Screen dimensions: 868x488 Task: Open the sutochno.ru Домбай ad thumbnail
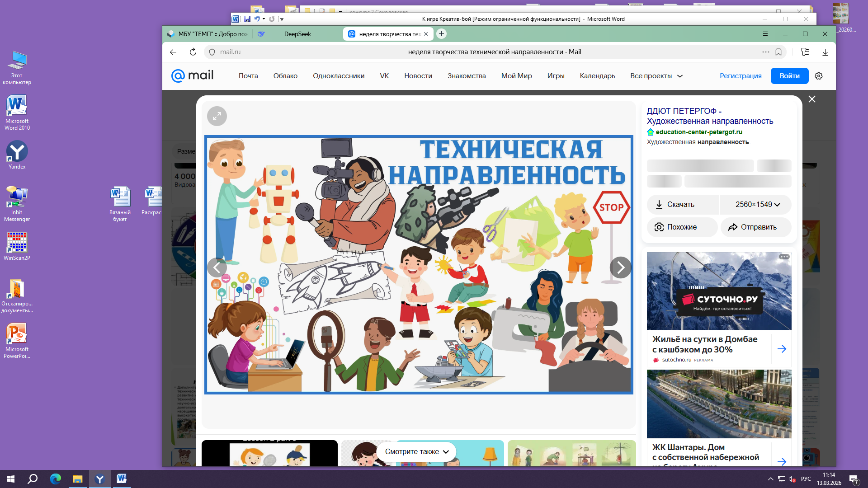point(719,291)
